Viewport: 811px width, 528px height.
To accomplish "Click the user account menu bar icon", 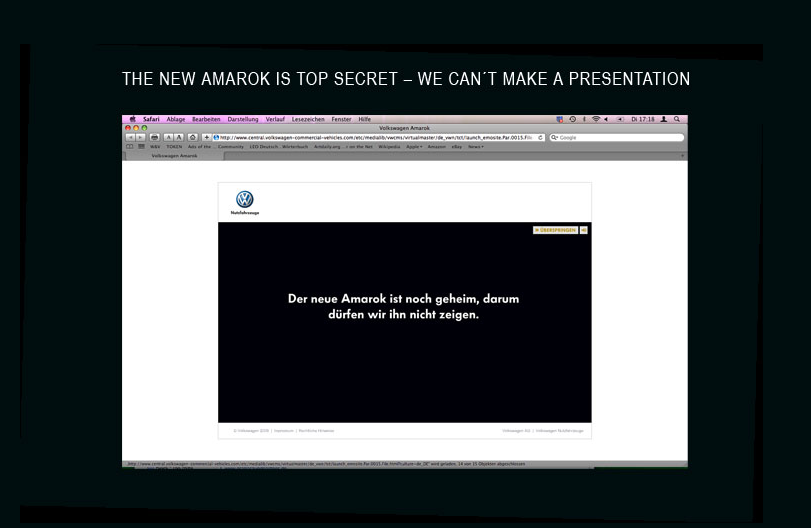I will (x=664, y=119).
